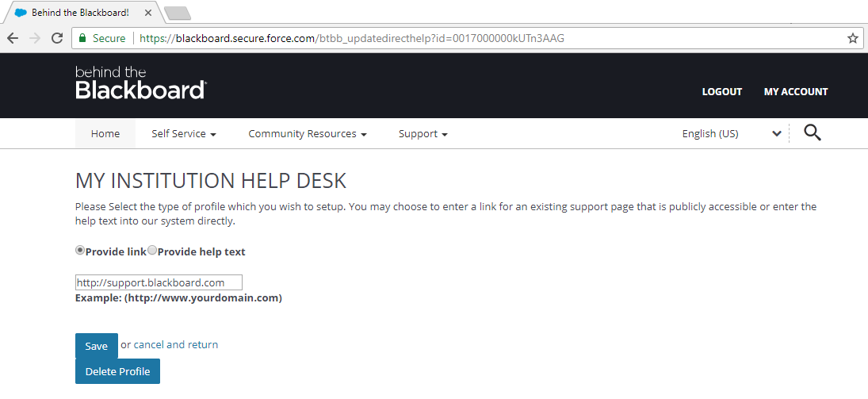The width and height of the screenshot is (868, 399).
Task: Open the English (US) language selector
Action: [x=731, y=134]
